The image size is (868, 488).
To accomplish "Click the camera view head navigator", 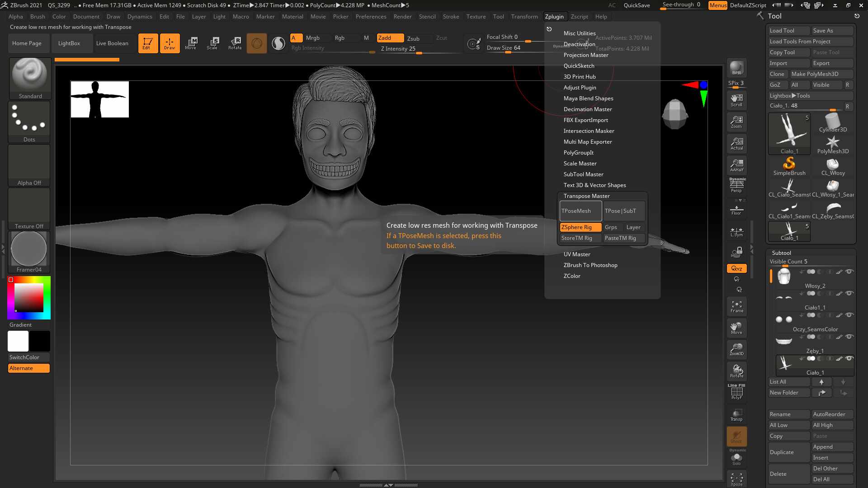I will (675, 114).
